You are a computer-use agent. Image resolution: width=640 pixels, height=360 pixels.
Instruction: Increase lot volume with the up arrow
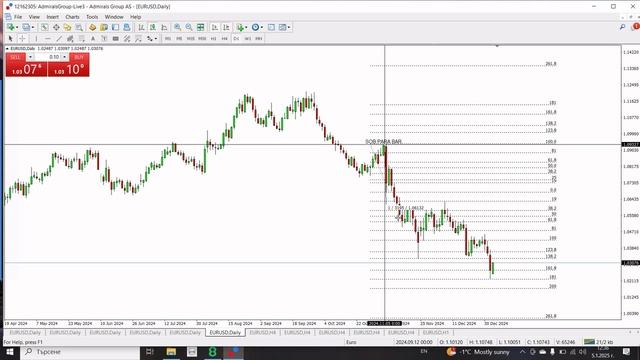pyautogui.click(x=64, y=57)
